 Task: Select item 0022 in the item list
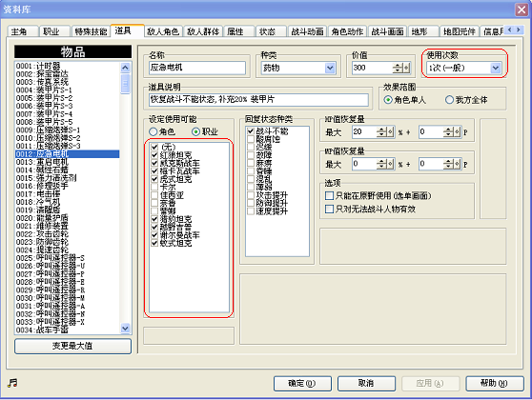click(67, 234)
